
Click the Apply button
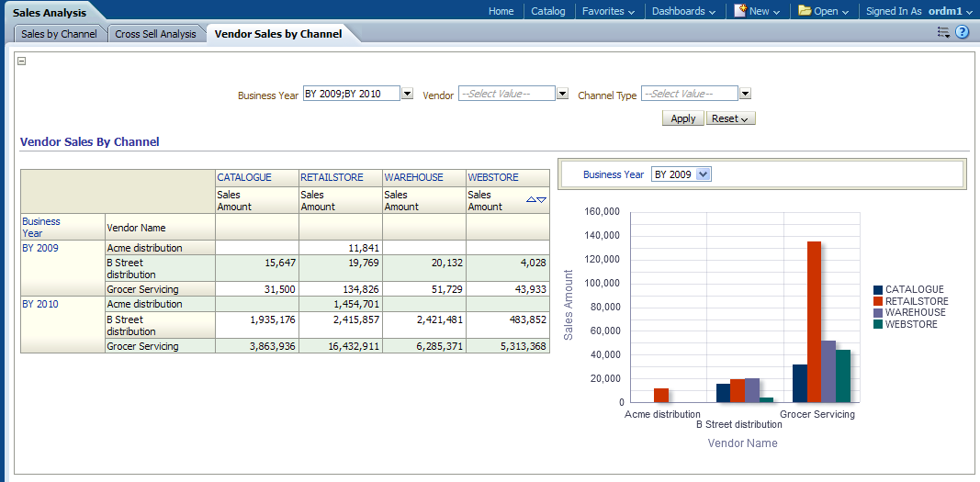coord(683,118)
